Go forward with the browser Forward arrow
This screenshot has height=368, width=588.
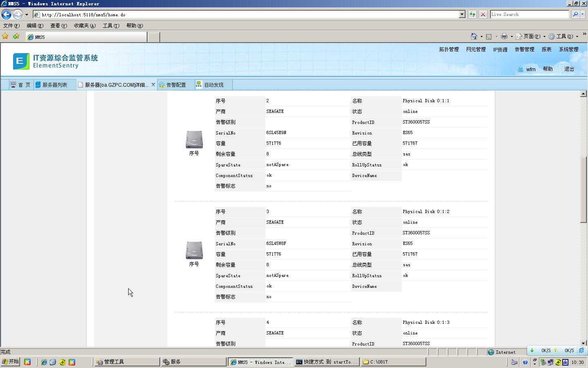18,14
